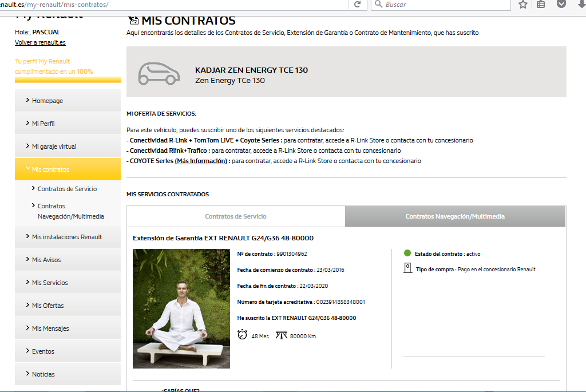Open Mis Mensajes menu item

[68, 328]
